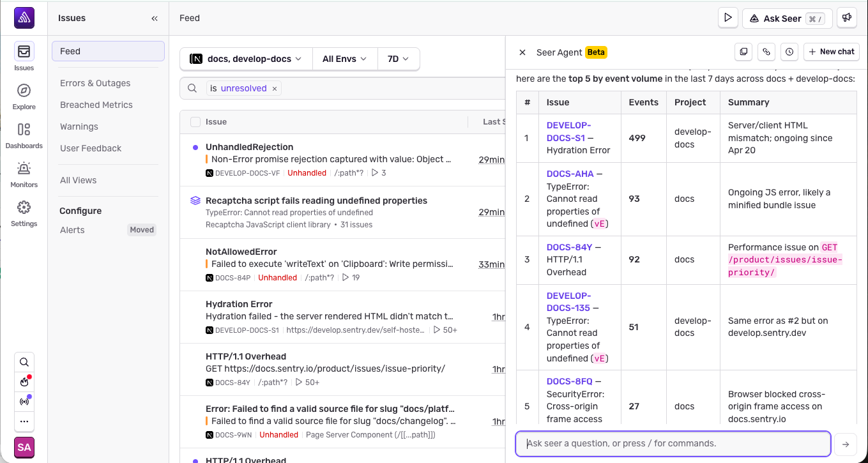Open the Hydration Error issue in feed

pos(239,304)
